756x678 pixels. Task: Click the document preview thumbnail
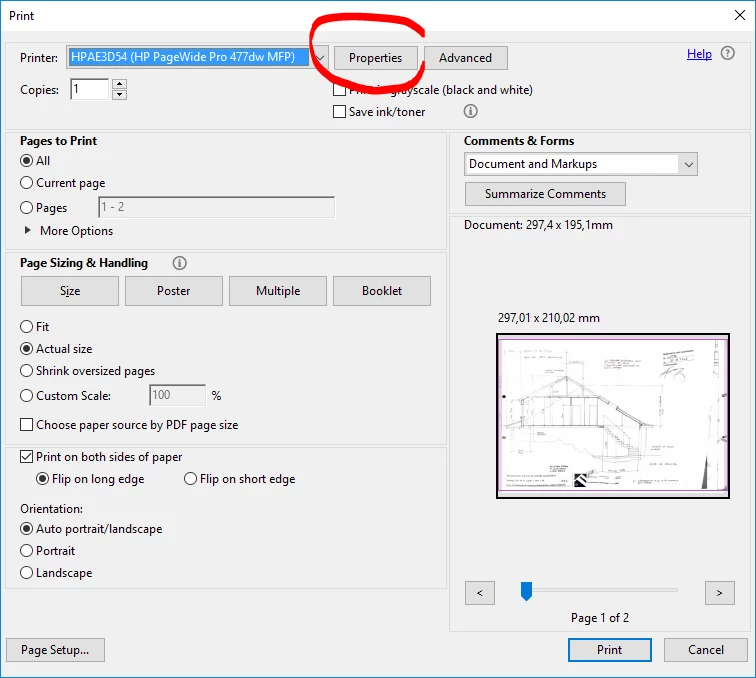[612, 416]
